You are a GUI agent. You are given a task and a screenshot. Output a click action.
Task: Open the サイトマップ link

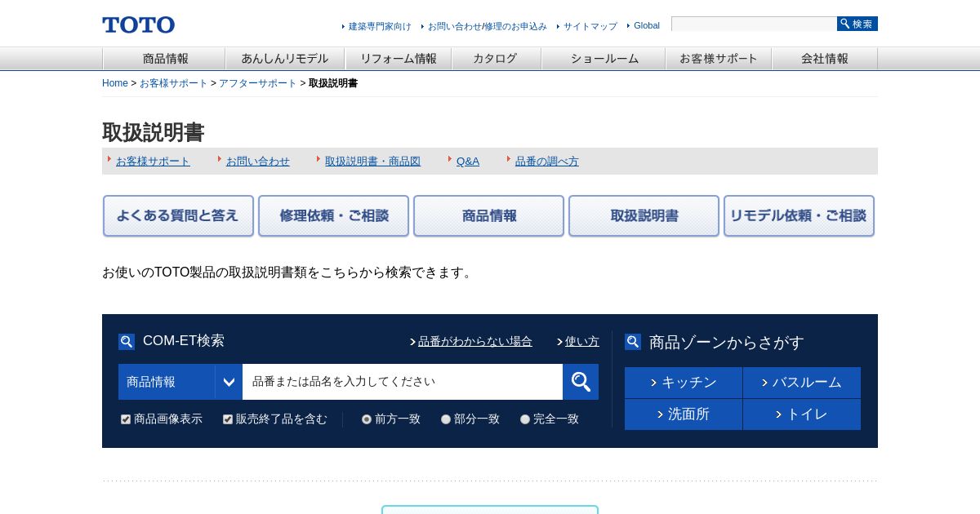tap(590, 26)
